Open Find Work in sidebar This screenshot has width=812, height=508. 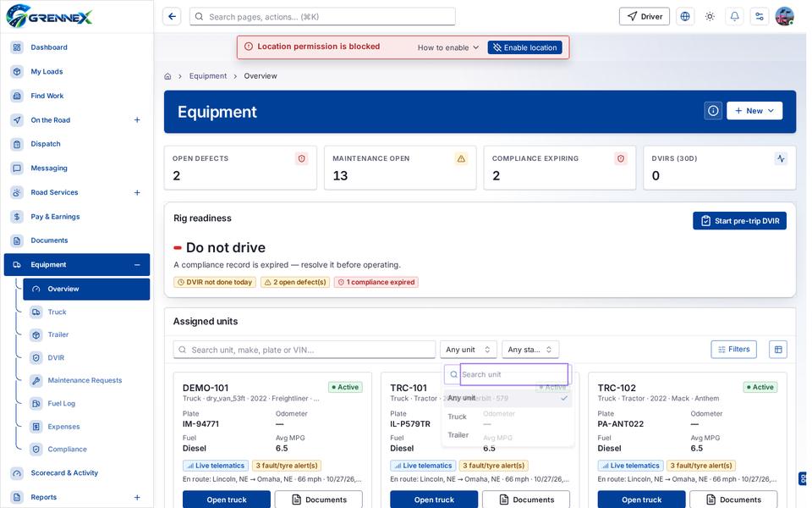click(x=47, y=96)
